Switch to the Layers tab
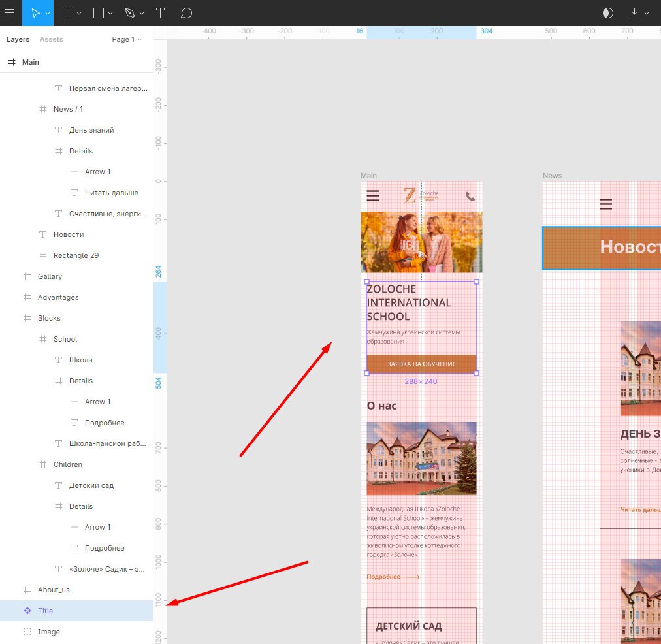This screenshot has width=661, height=644. click(x=18, y=39)
